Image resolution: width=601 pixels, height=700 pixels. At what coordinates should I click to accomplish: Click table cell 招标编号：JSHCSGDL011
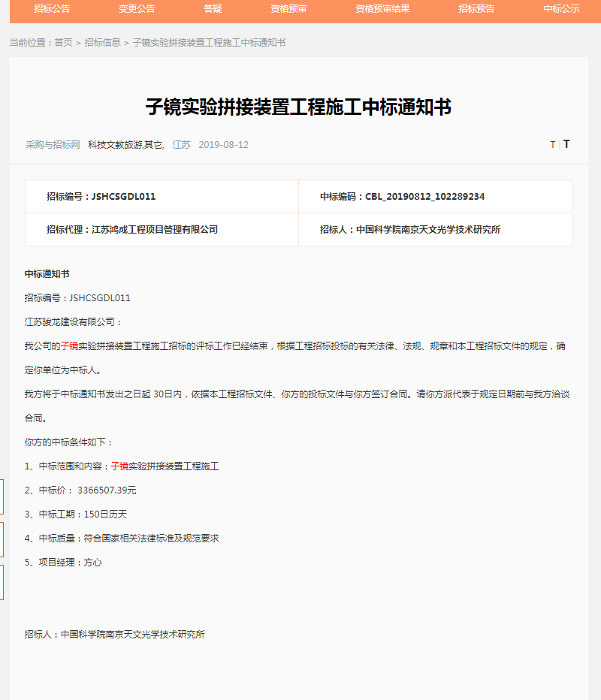[x=162, y=197]
